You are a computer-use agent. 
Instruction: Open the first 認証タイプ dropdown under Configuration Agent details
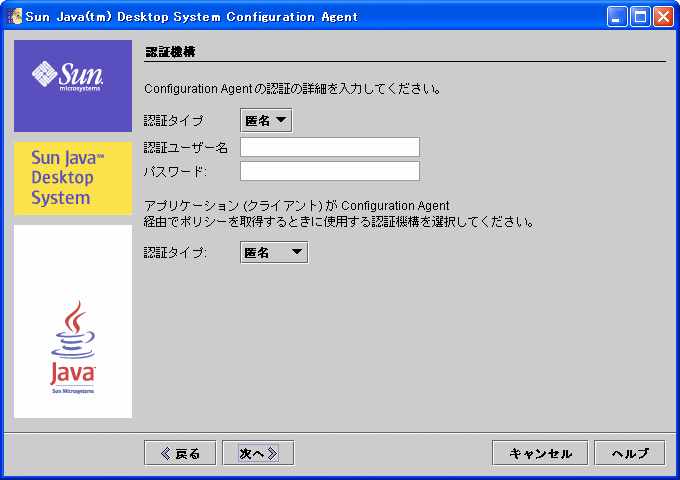[x=266, y=121]
